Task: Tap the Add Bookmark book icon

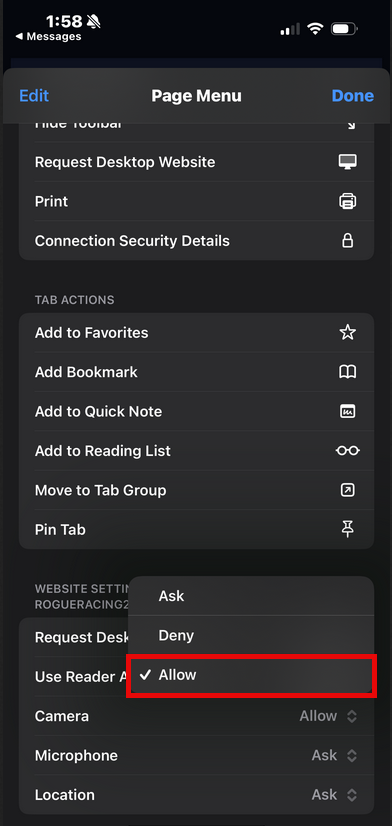Action: click(x=347, y=372)
